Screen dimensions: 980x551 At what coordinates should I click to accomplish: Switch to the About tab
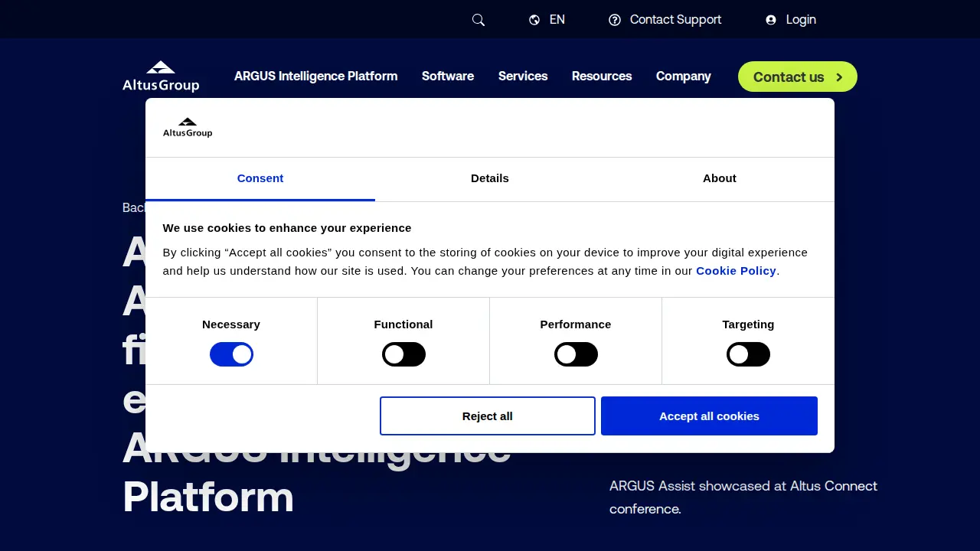pyautogui.click(x=720, y=179)
